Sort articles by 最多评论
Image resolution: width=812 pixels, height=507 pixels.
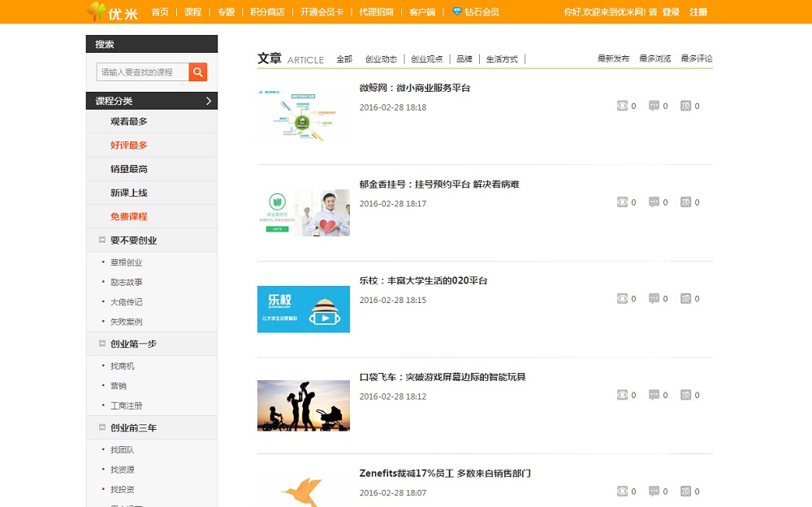coord(696,58)
